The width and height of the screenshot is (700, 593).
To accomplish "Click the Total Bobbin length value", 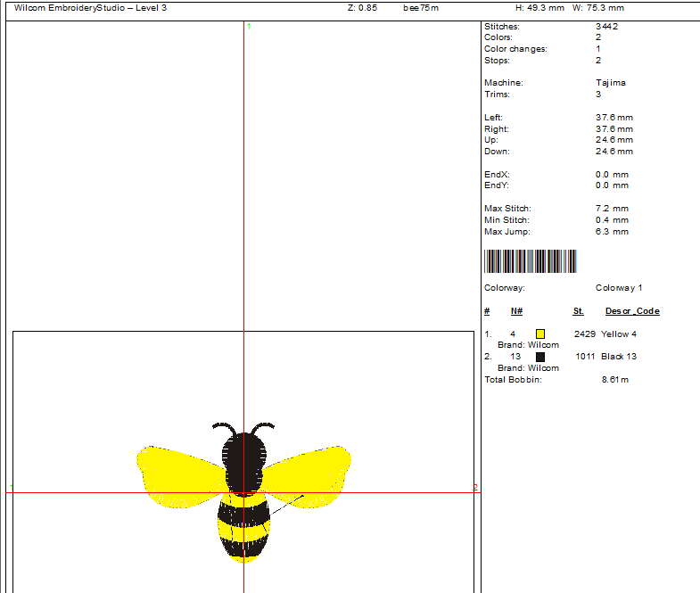I will point(615,380).
